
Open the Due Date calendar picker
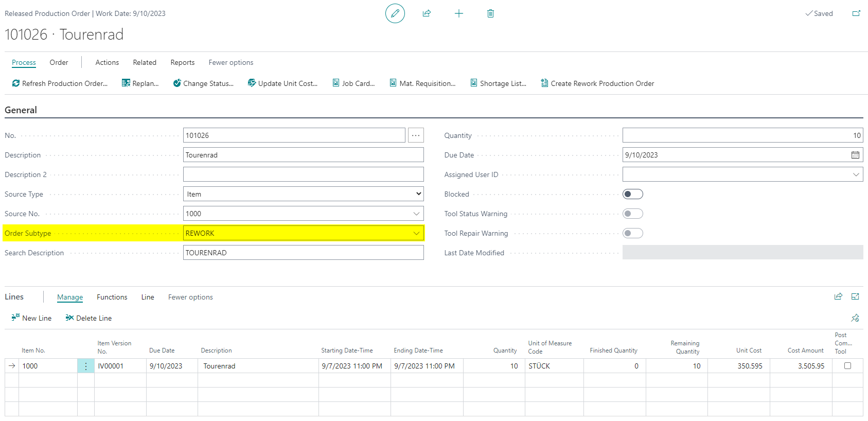point(855,155)
